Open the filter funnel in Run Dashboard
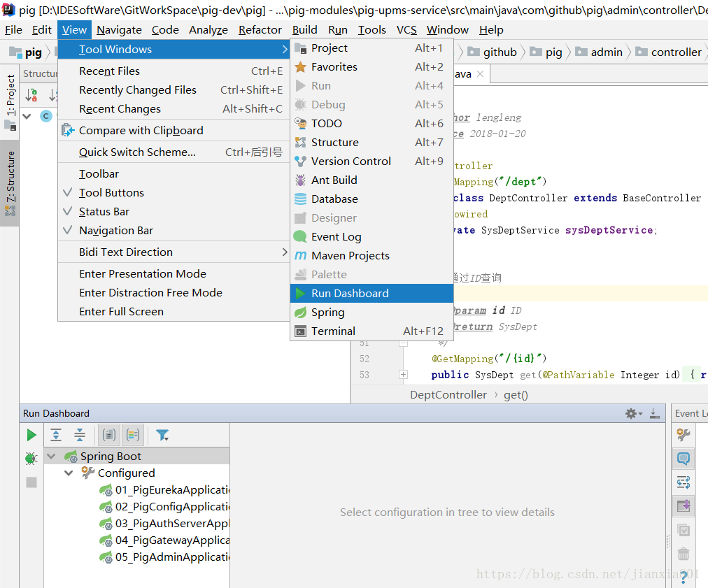 click(162, 435)
